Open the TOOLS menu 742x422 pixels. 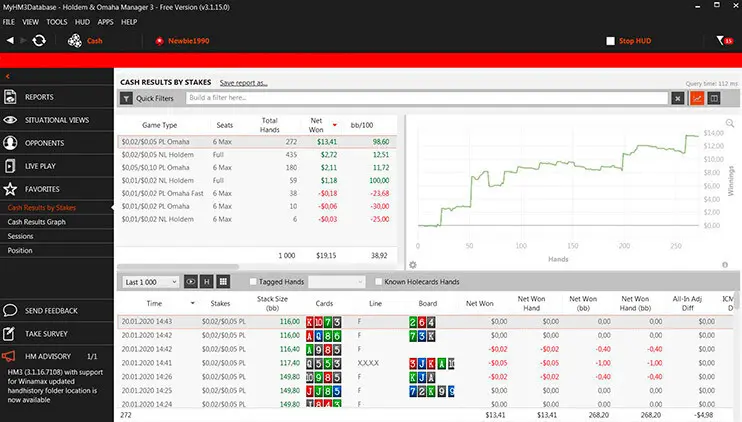point(57,21)
